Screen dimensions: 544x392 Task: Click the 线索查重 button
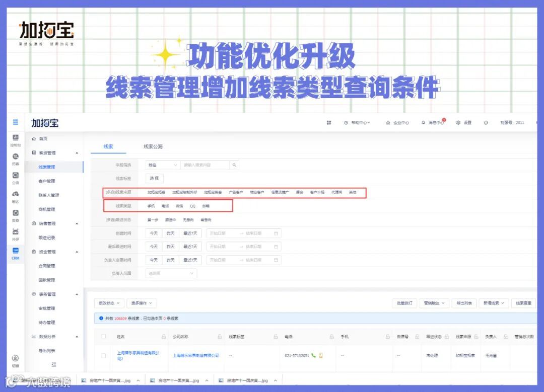pos(523,303)
